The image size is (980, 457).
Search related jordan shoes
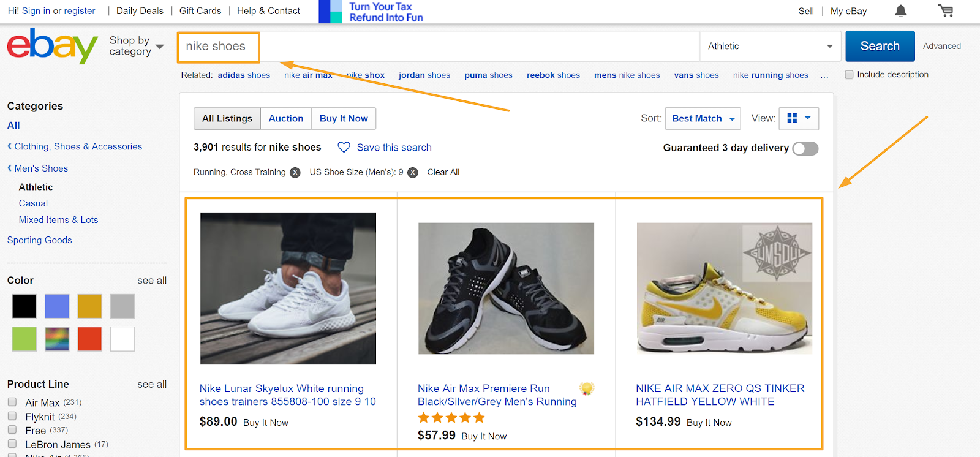(424, 75)
